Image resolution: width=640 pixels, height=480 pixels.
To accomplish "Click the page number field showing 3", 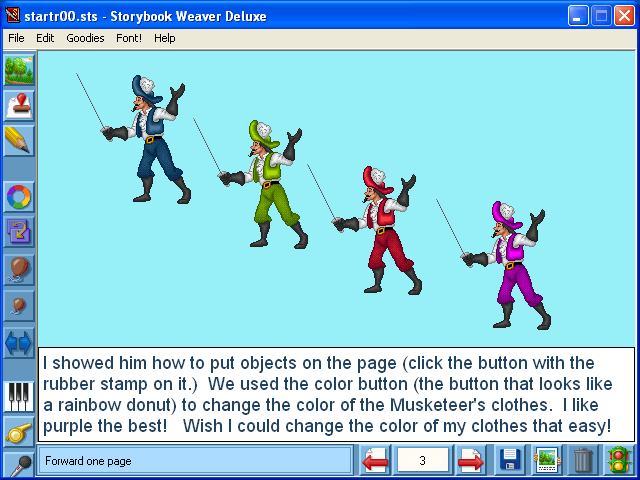I will [423, 461].
